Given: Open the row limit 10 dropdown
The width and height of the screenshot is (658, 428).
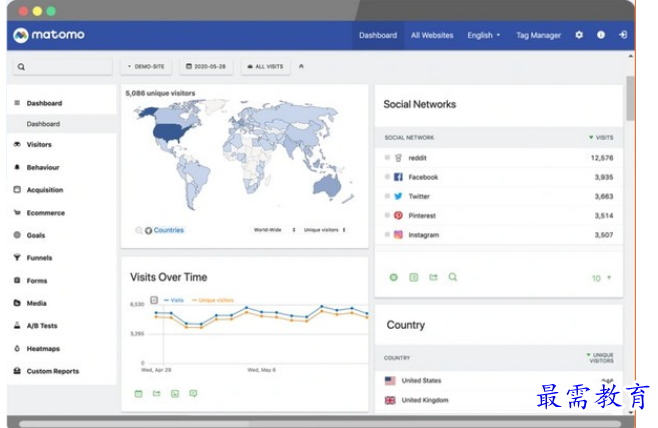Looking at the screenshot, I should 601,278.
